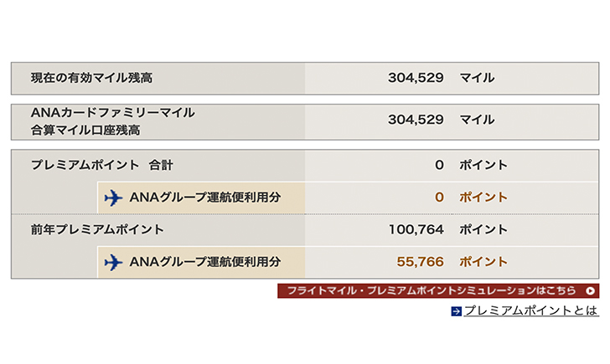Click the family mileage 304,529 value
Viewport: 610px width, 364px height.
[x=416, y=120]
